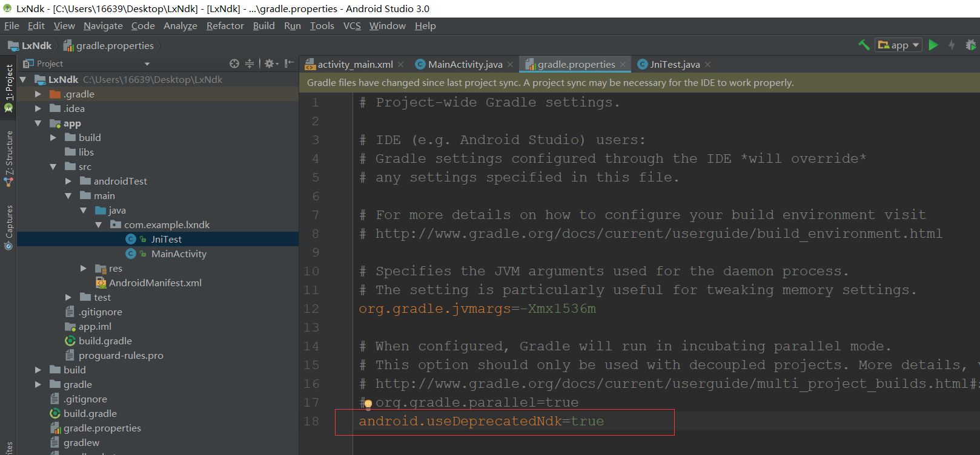This screenshot has height=455, width=980.
Task: Open the Window menu
Action: click(x=388, y=25)
